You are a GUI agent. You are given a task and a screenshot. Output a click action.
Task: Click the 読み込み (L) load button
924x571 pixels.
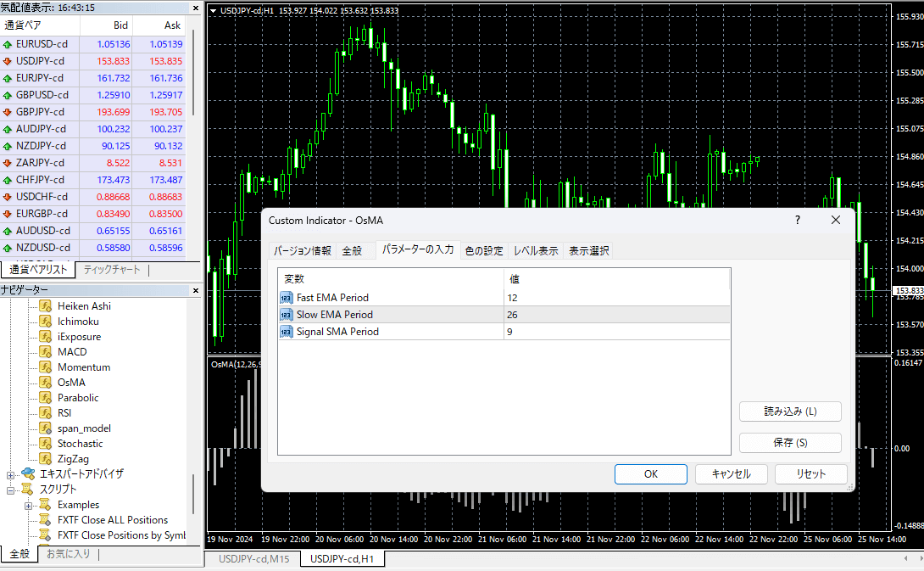(790, 411)
